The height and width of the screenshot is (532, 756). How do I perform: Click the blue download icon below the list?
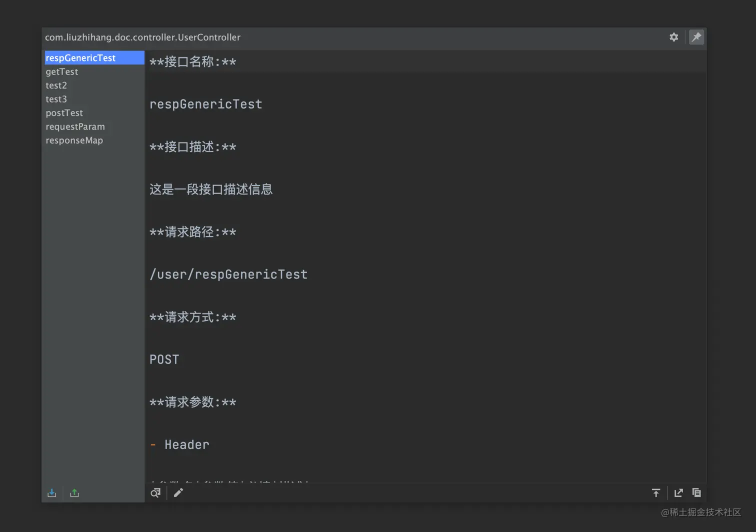point(52,493)
